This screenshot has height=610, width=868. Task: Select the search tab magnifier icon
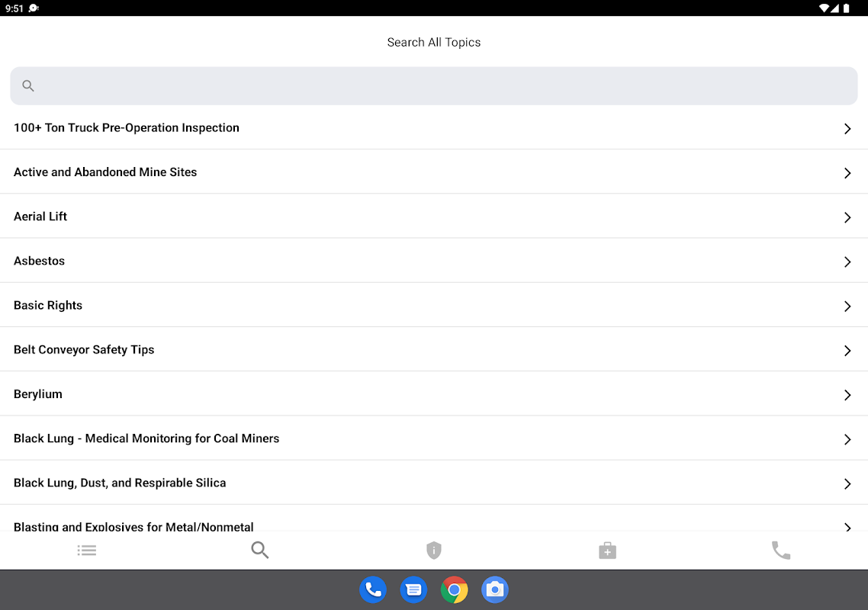[259, 551]
